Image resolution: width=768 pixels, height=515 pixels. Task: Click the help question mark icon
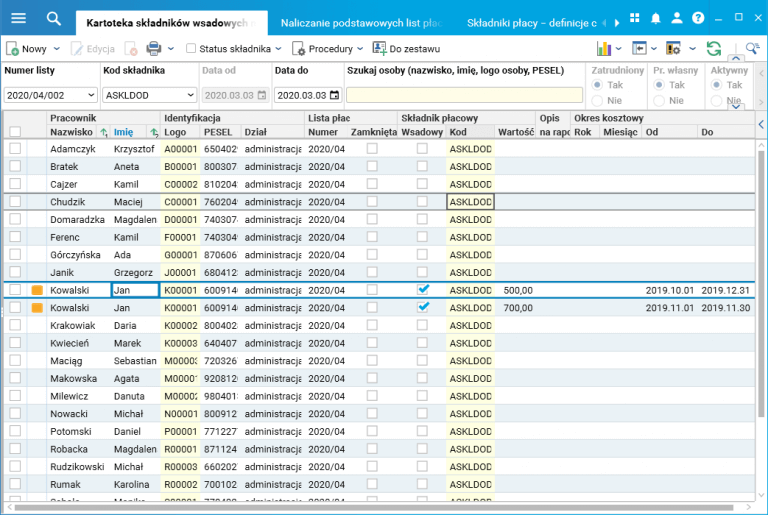[697, 19]
